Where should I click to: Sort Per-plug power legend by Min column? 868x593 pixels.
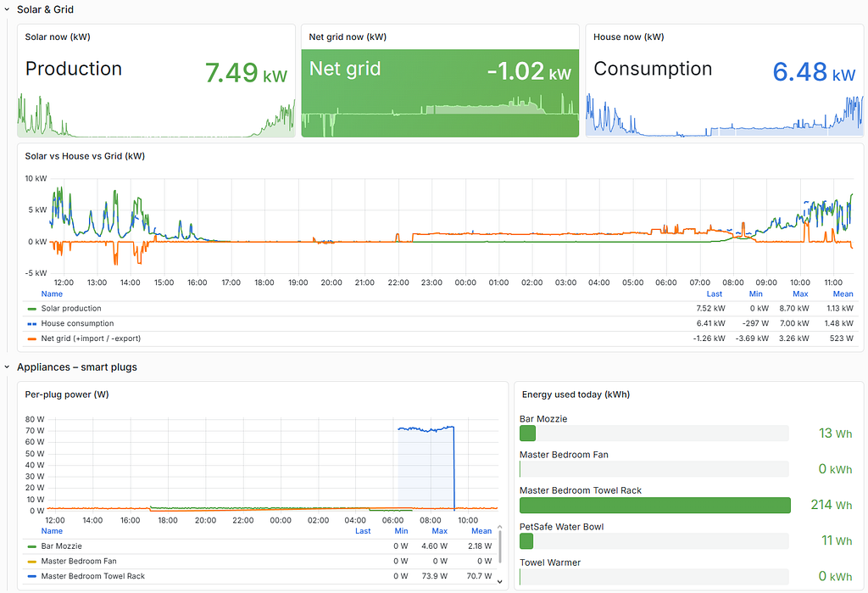tap(401, 531)
